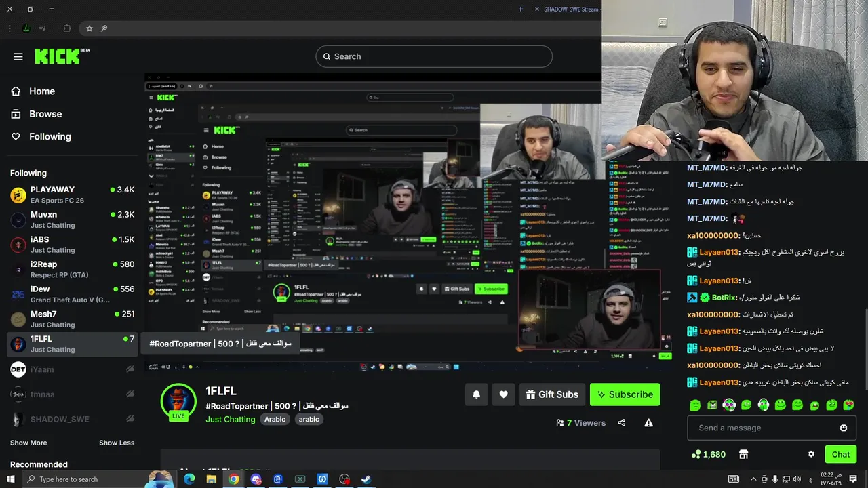Open Microsoft Edge from taskbar
The height and width of the screenshot is (488, 868).
189,479
